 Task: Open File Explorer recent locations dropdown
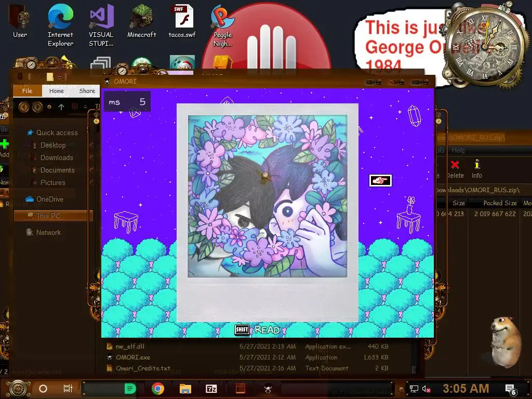[49, 107]
